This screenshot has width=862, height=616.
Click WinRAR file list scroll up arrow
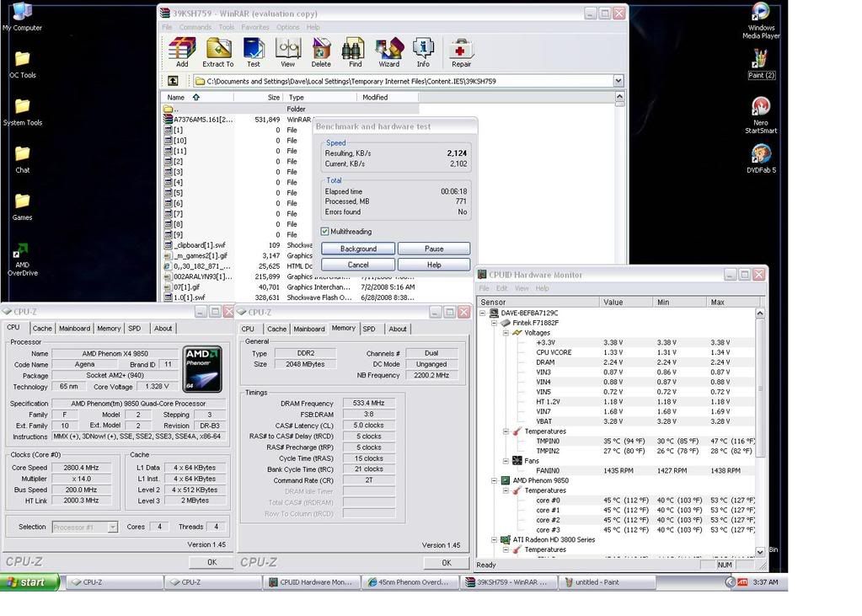619,97
